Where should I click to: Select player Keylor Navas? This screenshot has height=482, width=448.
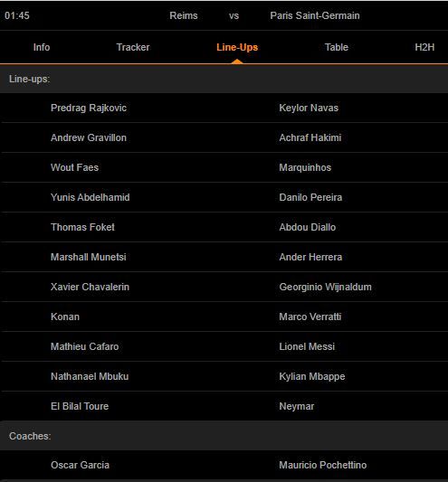pos(309,108)
